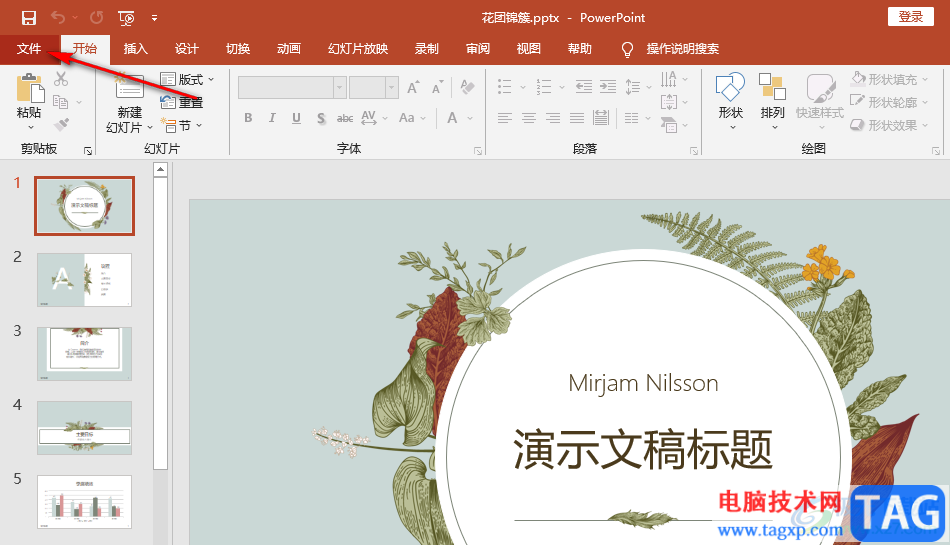
Task: Toggle Center paragraph alignment
Action: pos(529,118)
